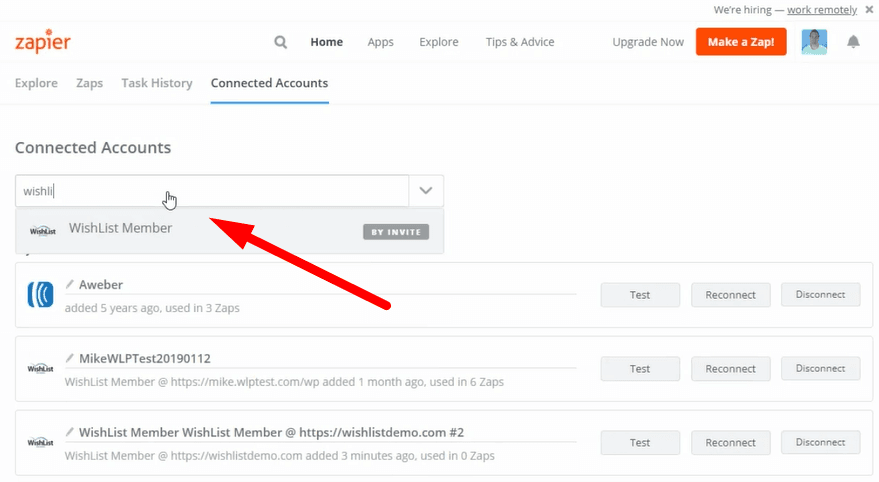This screenshot has height=482, width=879.
Task: Click the BY INVITE badge
Action: point(396,232)
